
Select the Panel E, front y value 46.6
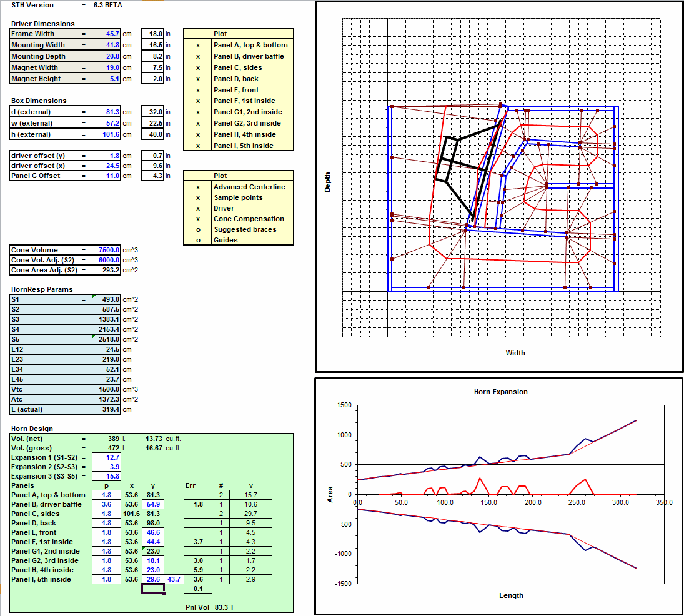tap(153, 532)
